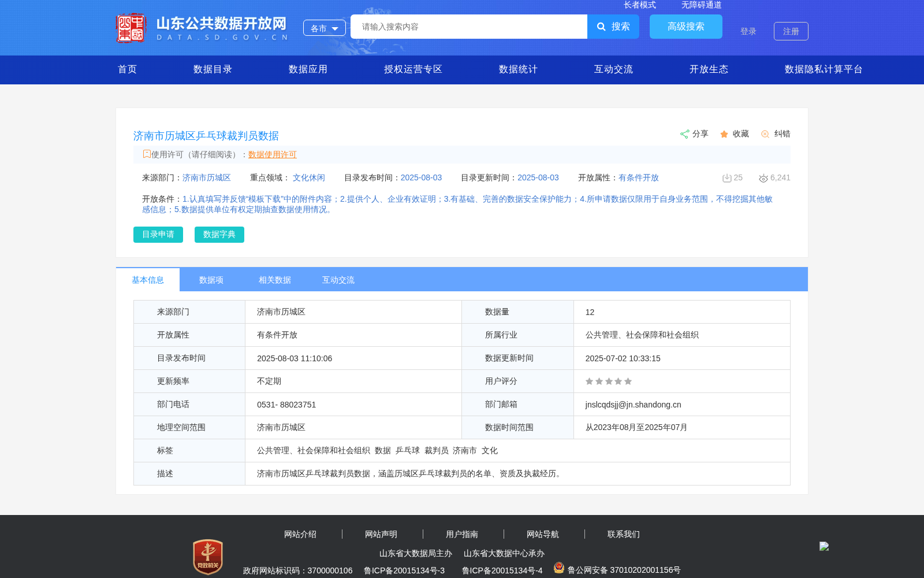Click the 文化休闲 key domain link

(x=309, y=178)
